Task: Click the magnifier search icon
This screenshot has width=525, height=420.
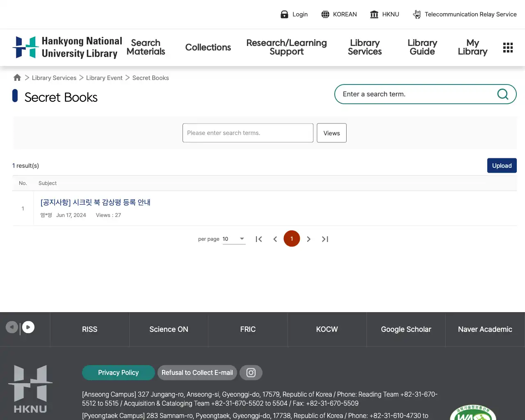Action: pyautogui.click(x=502, y=94)
